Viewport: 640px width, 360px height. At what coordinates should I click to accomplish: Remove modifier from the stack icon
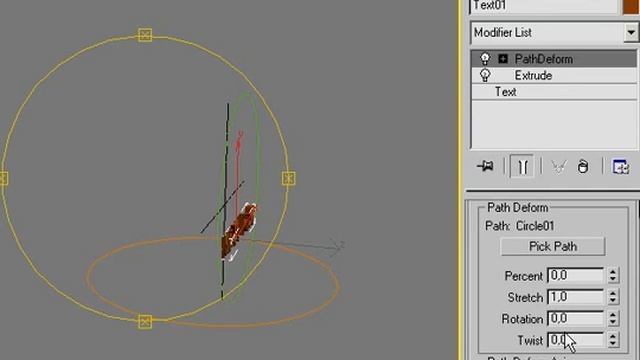pyautogui.click(x=583, y=167)
